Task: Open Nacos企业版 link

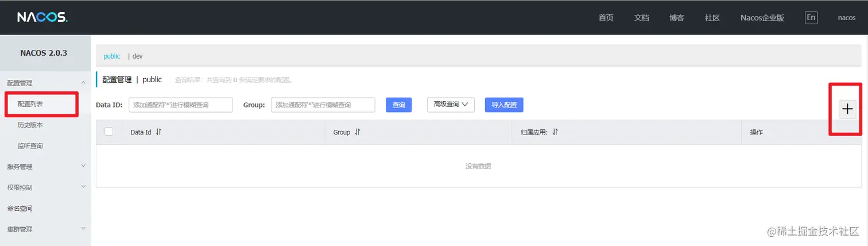Action: [762, 18]
